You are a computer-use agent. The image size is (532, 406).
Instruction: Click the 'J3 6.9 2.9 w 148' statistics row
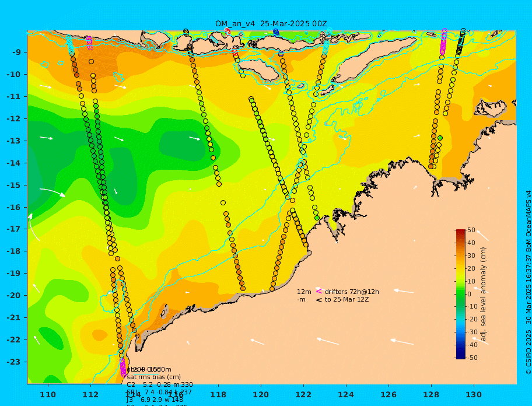pos(155,400)
